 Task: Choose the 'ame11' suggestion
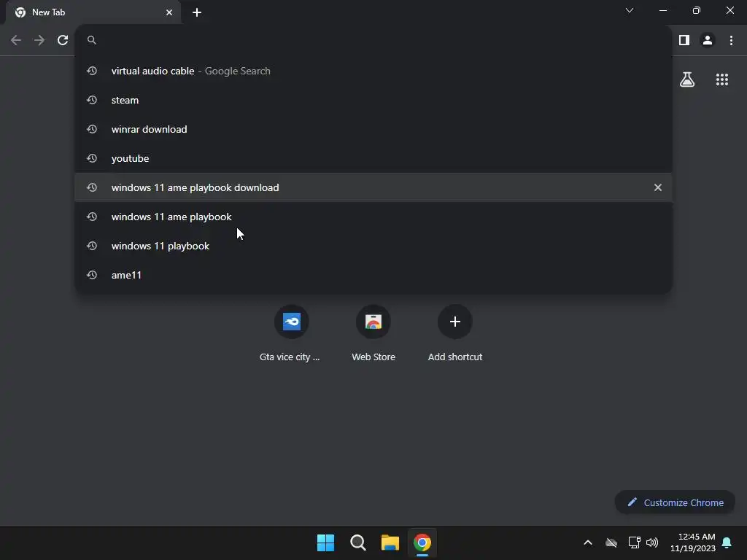pyautogui.click(x=373, y=275)
